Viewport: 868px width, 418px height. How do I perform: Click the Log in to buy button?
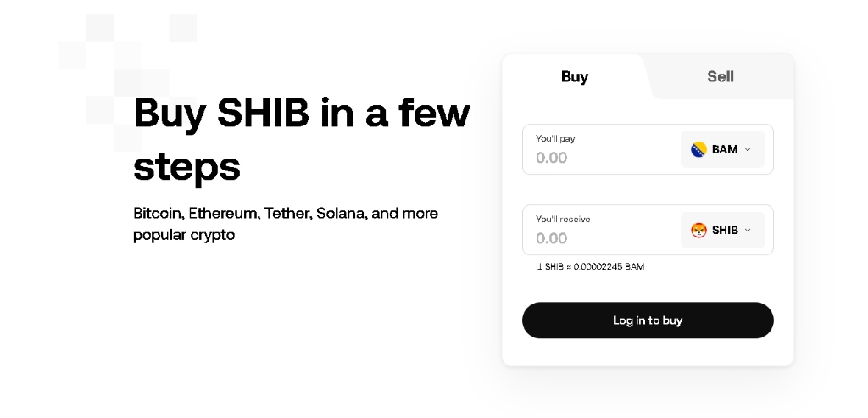(648, 320)
